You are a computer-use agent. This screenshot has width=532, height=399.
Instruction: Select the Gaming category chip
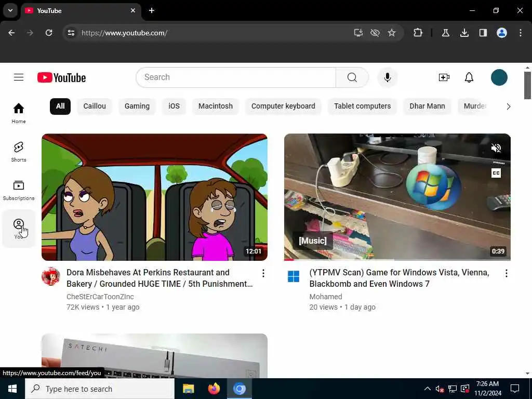tap(137, 106)
